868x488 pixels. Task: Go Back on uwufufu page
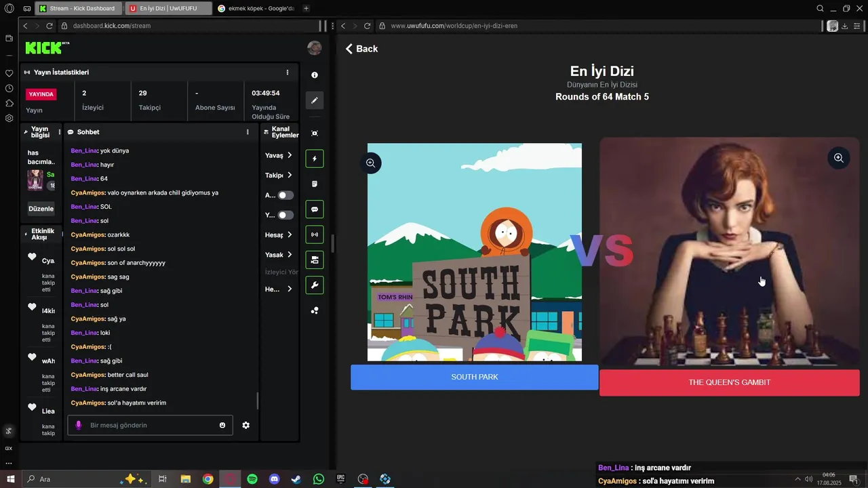coord(361,49)
